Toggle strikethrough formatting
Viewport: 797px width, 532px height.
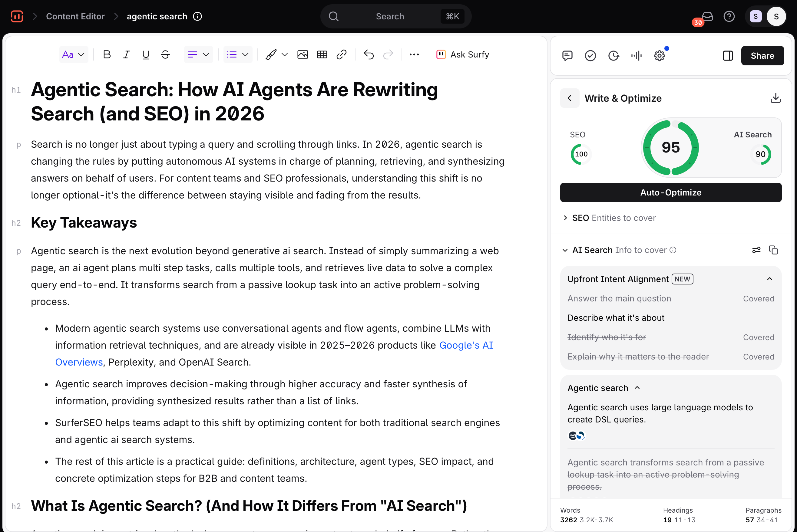pos(165,55)
